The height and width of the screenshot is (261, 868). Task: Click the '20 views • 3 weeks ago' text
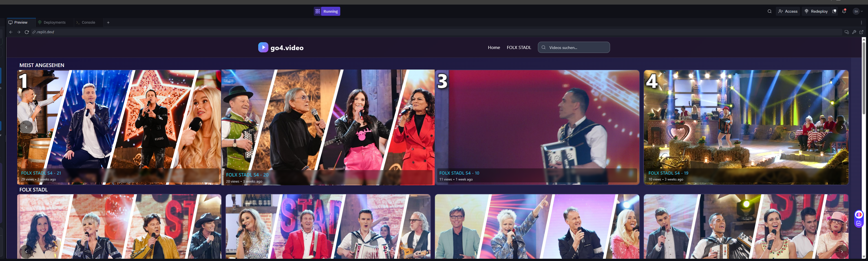pos(244,182)
